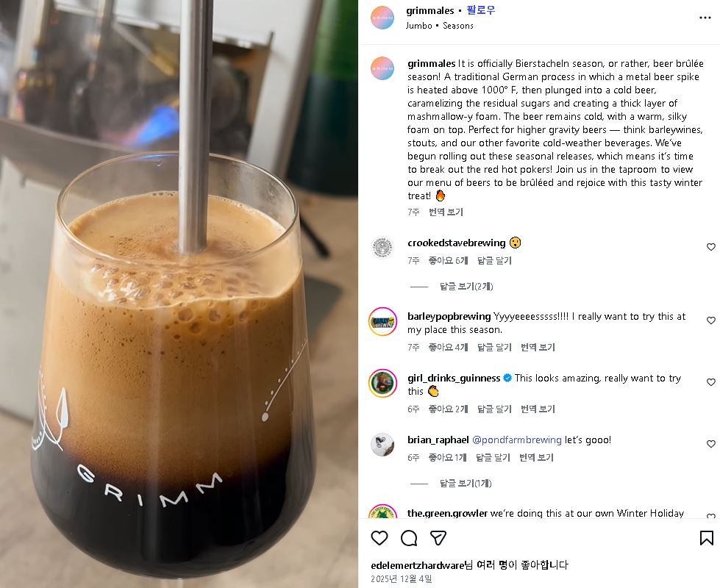This screenshot has height=588, width=720.
Task: Like the post with the heart icon
Action: tap(379, 538)
